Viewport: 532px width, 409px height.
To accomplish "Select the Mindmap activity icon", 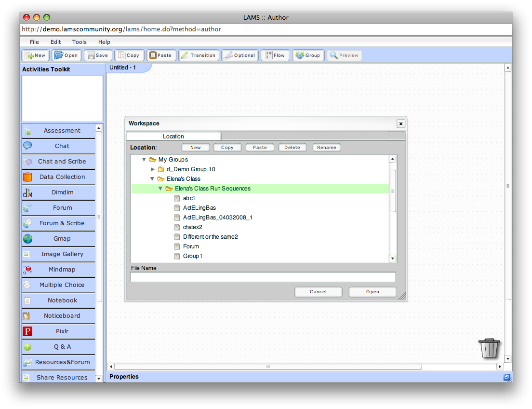I will [27, 270].
